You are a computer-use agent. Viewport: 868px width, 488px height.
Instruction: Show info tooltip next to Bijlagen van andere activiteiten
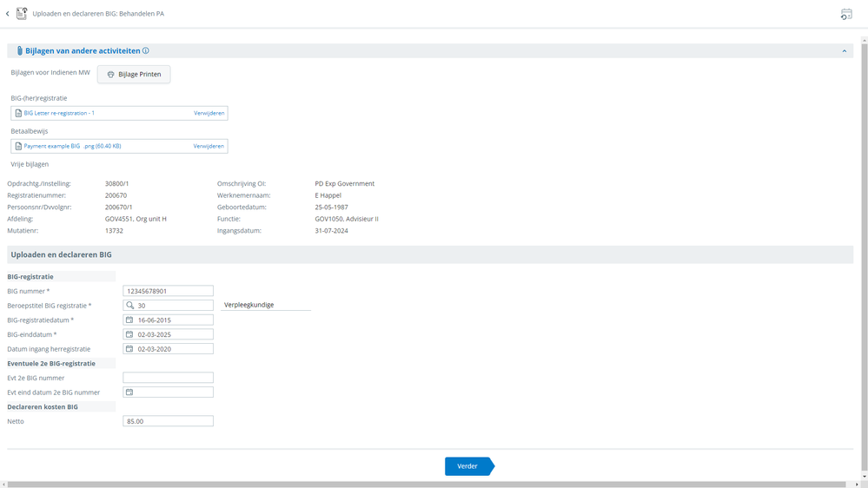click(146, 51)
